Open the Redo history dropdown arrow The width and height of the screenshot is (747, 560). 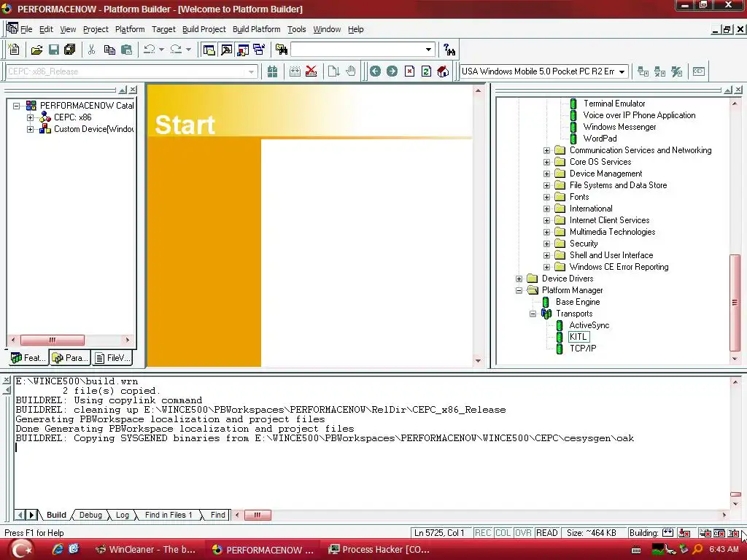click(189, 50)
